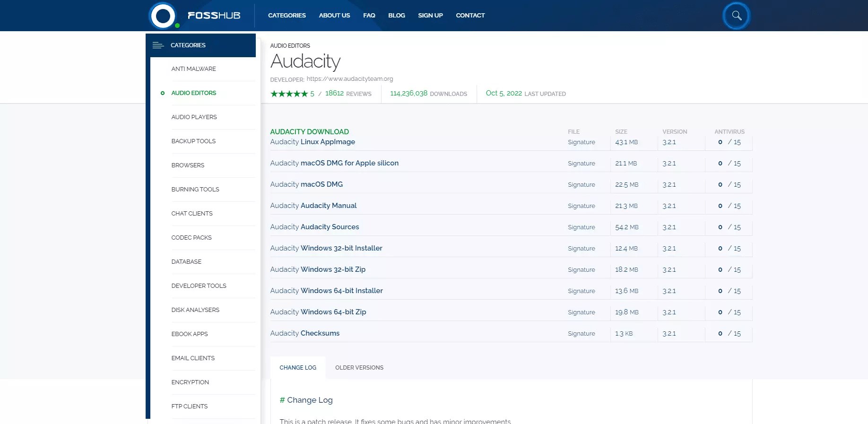Open Signature for Apple silicon DMG
The image size is (868, 424).
click(x=582, y=164)
